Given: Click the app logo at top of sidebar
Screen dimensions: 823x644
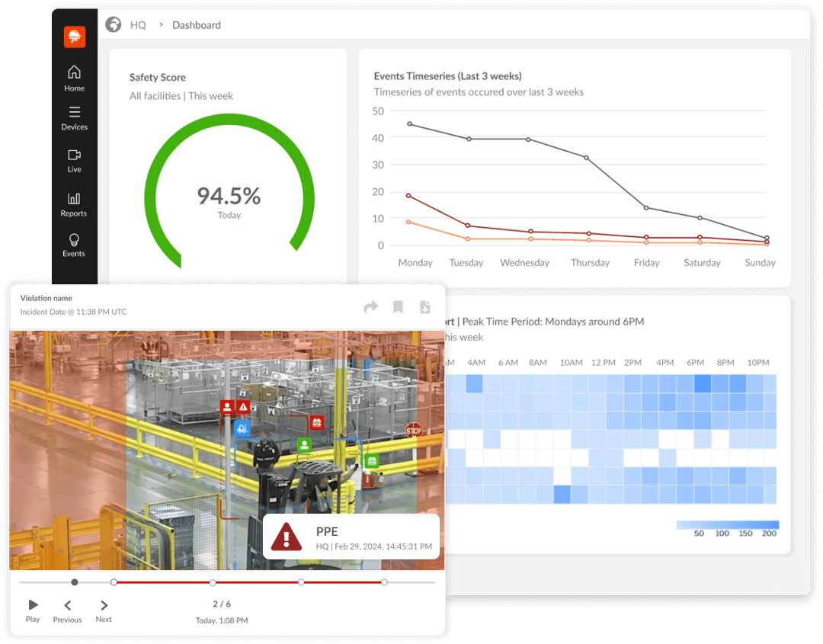Looking at the screenshot, I should tap(74, 36).
